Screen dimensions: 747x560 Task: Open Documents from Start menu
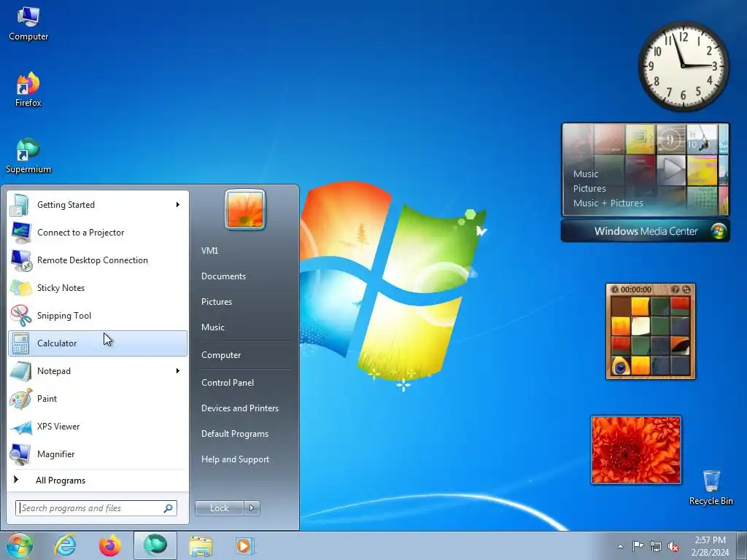point(223,276)
